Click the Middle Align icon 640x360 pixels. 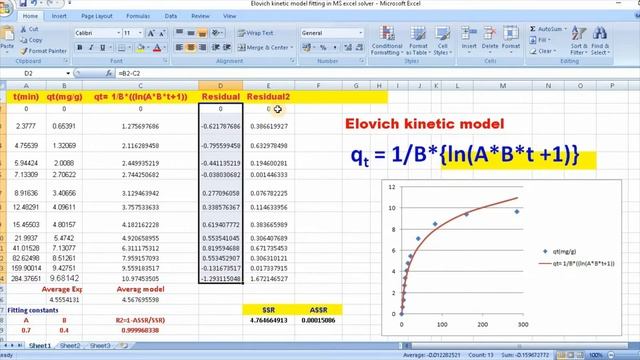(191, 33)
